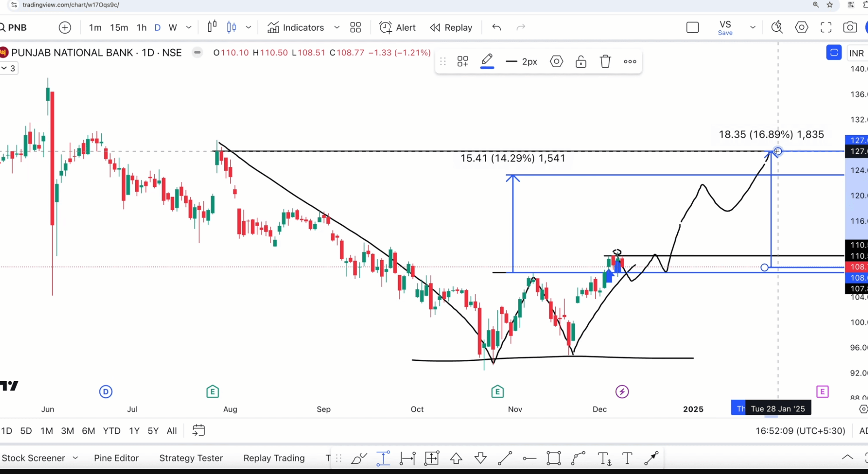Select the 1h timeframe
The width and height of the screenshot is (868, 474).
click(142, 27)
